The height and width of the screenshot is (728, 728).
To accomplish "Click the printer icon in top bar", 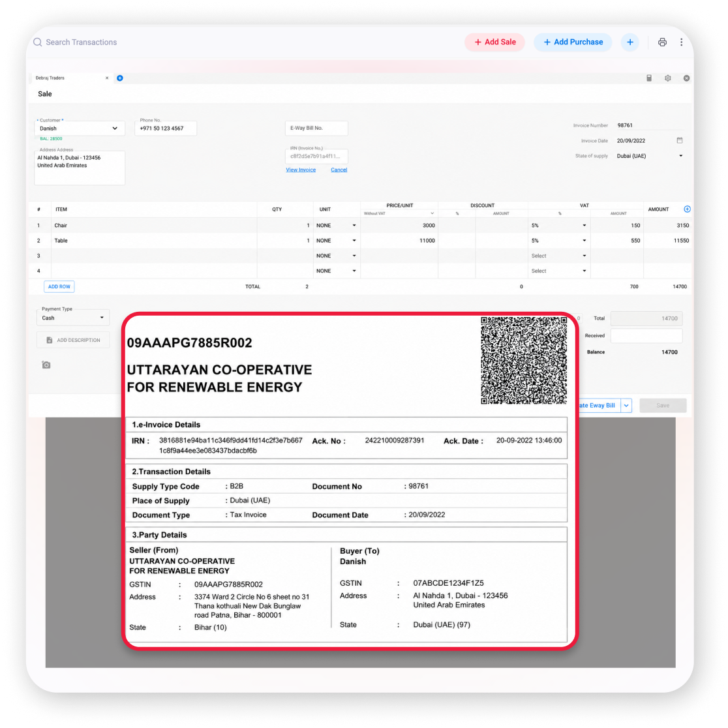I will tap(662, 42).
